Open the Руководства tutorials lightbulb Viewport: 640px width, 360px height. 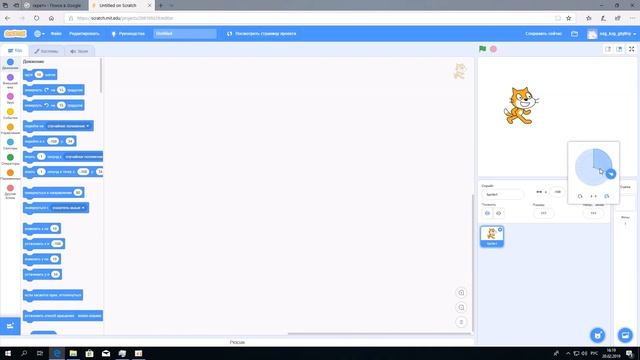[128, 33]
